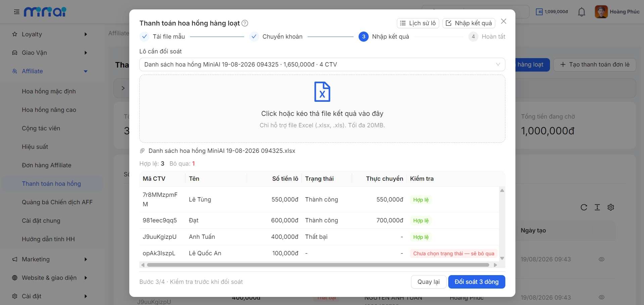644x305 pixels.
Task: Expand the Loyalty menu arrow
Action: point(86,34)
